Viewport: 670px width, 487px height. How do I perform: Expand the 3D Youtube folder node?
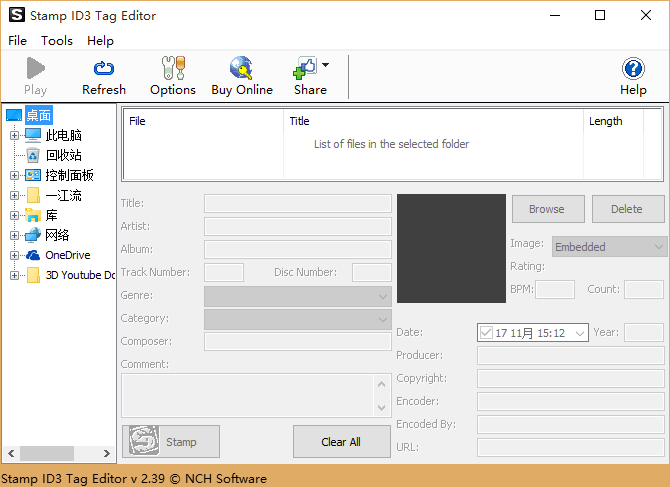tap(14, 275)
